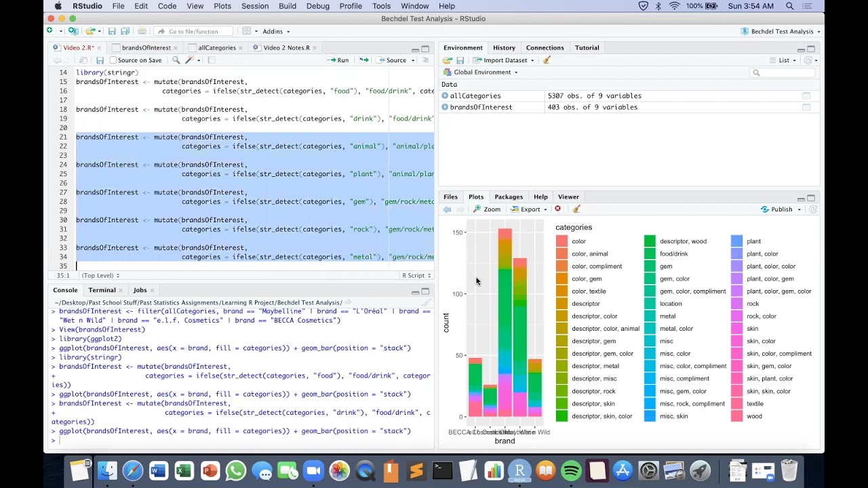Clear console with broom icon
Viewport: 868px width, 488px height.
(426, 303)
